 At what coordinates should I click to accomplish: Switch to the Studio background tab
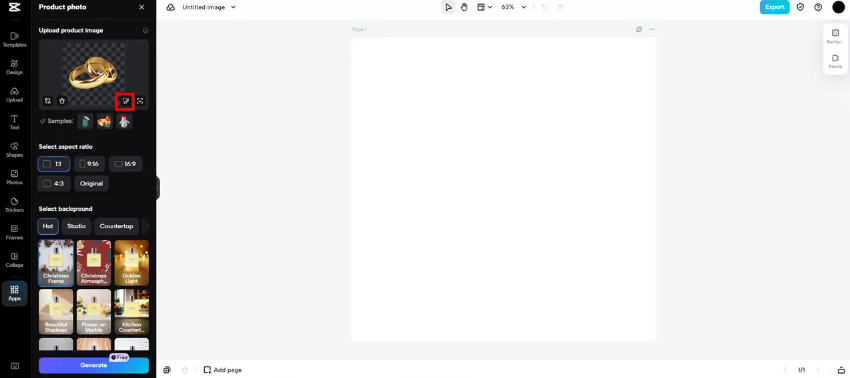pos(76,226)
